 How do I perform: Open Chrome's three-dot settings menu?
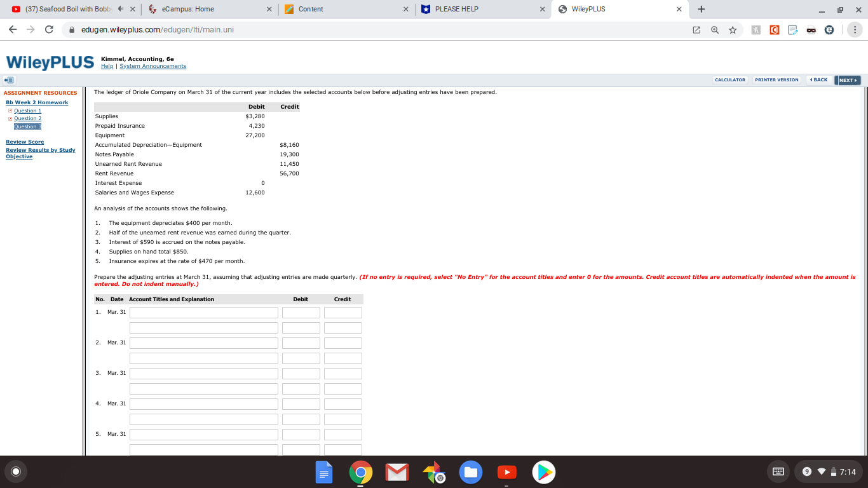(x=855, y=29)
